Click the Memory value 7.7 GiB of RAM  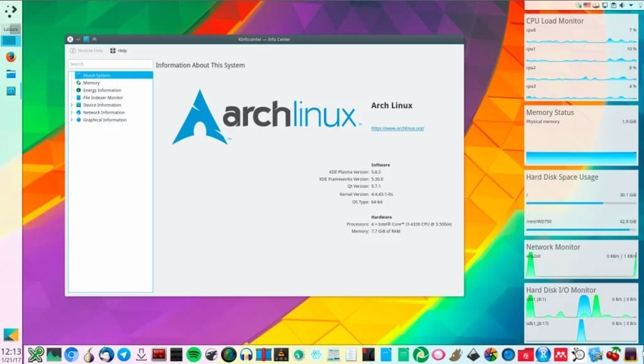386,231
